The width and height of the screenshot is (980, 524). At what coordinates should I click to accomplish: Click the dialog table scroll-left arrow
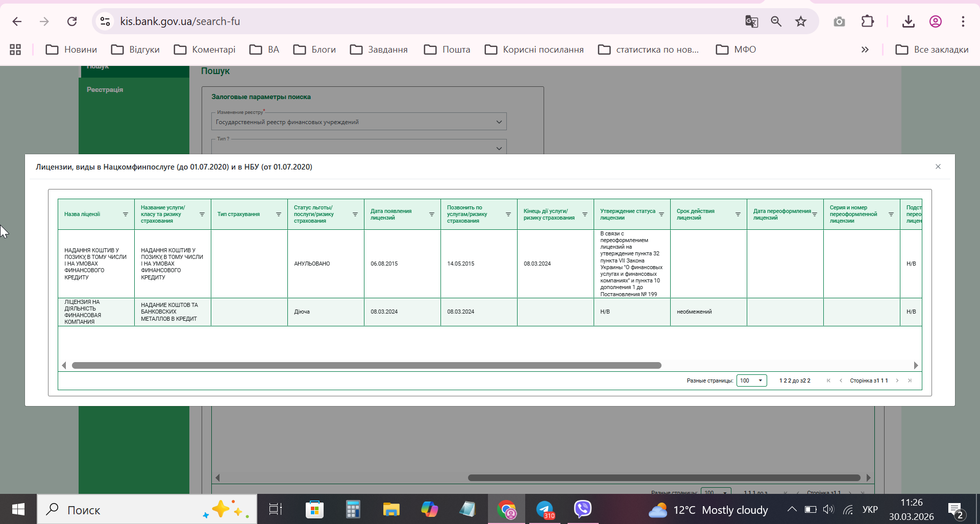[64, 366]
